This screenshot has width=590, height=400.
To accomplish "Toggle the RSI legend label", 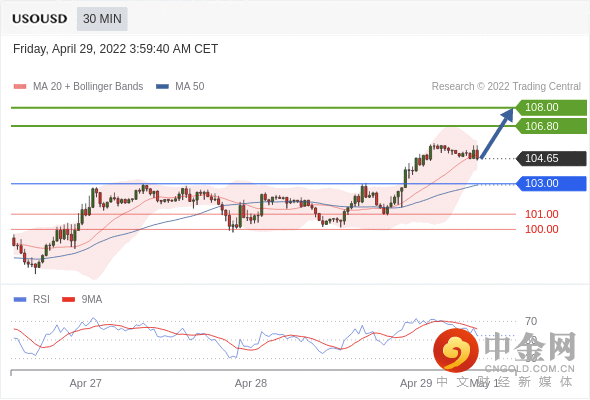I will 41,300.
